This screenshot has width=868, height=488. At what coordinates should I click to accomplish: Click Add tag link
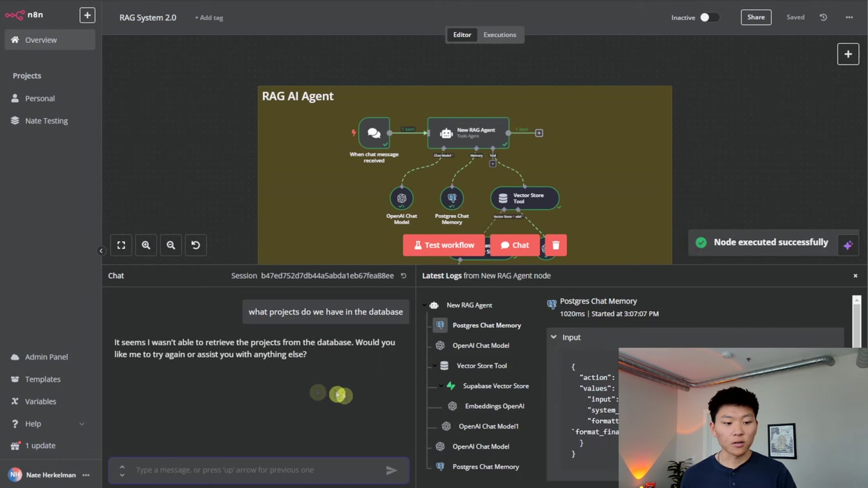(209, 18)
